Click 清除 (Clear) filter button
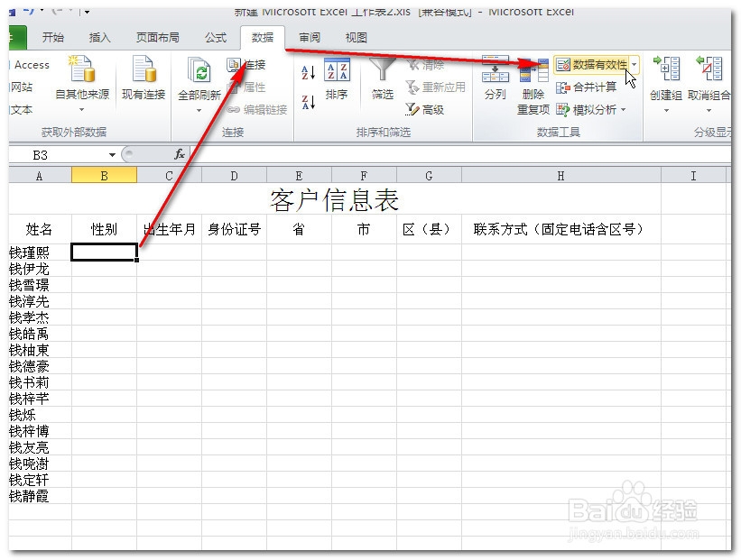741x560 pixels. click(x=425, y=65)
